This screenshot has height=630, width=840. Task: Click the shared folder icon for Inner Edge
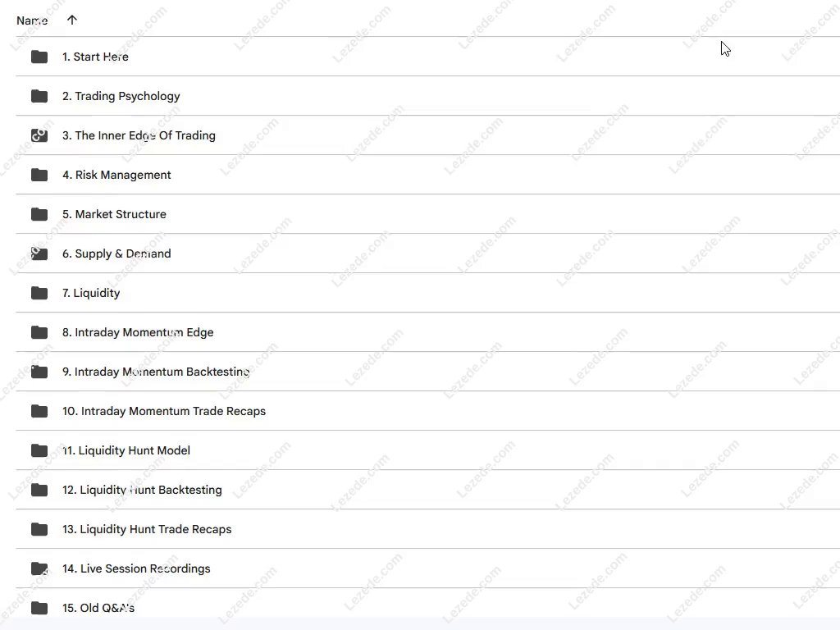39,135
